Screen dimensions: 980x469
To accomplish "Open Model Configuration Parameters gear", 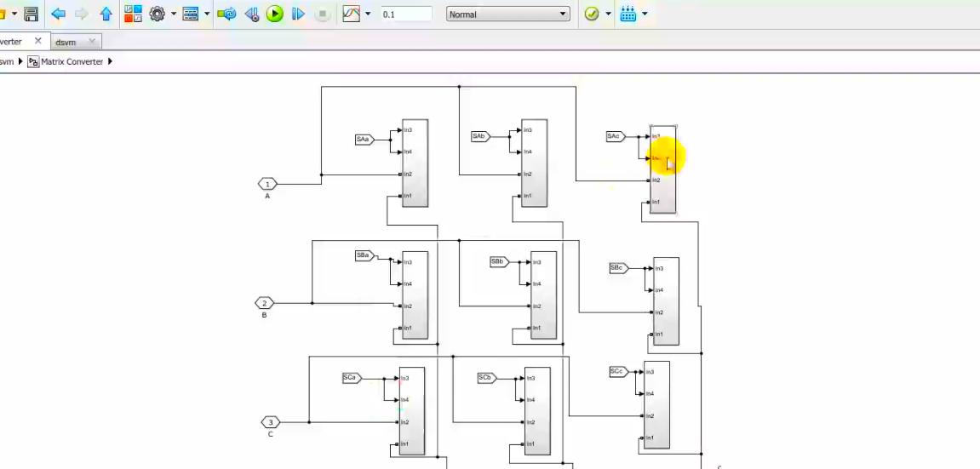I will [158, 14].
